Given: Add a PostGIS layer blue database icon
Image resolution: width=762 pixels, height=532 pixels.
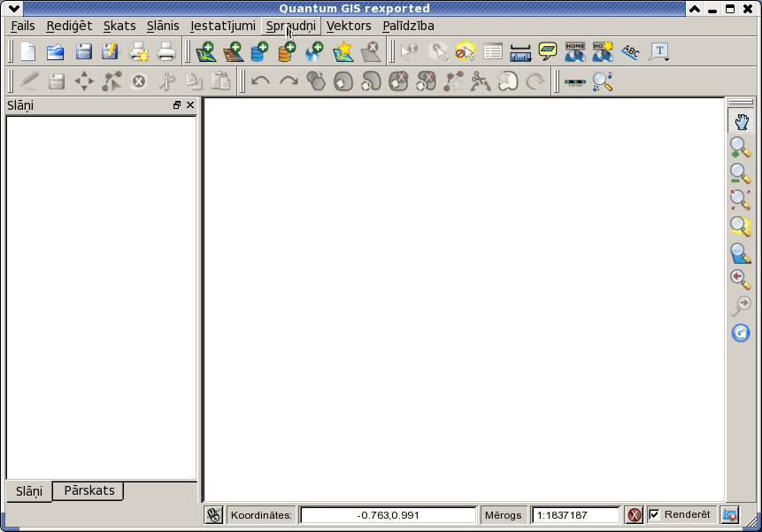Looking at the screenshot, I should 260,51.
